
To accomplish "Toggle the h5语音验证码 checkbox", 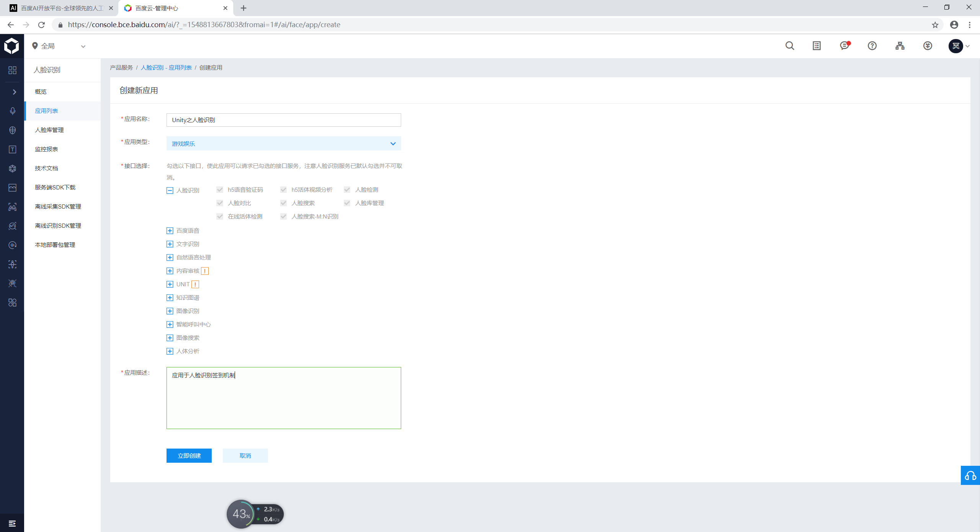I will 220,190.
